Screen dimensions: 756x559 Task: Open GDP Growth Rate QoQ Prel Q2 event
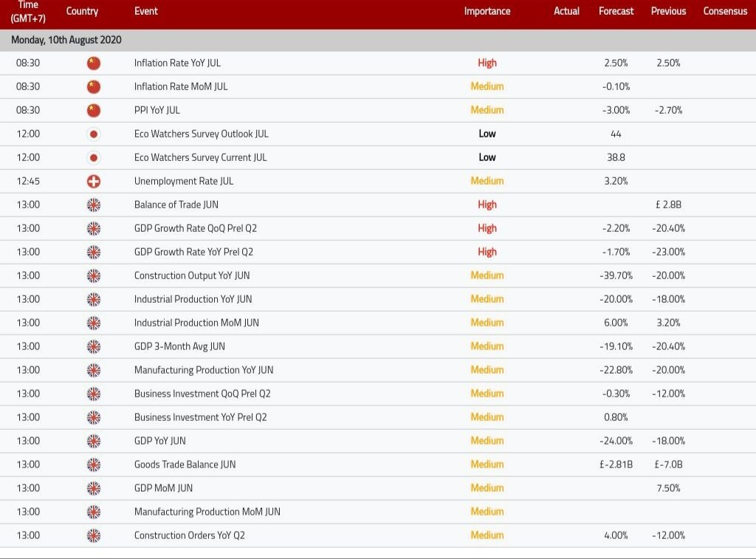tap(195, 228)
